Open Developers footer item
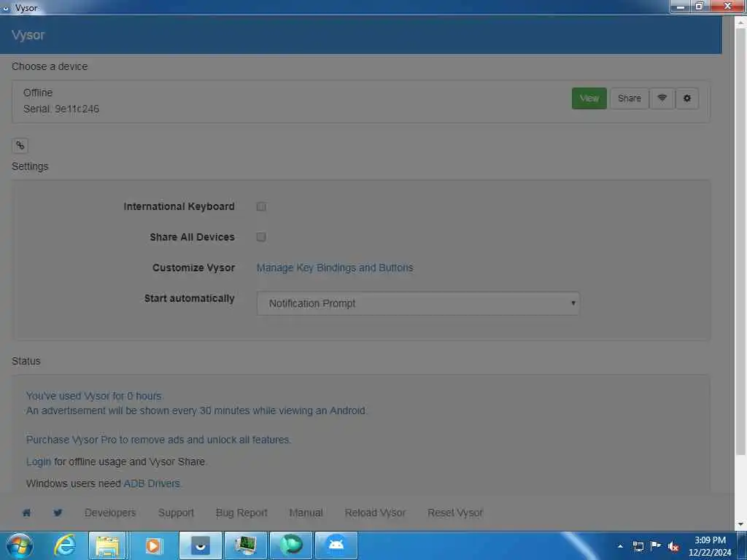 110,513
